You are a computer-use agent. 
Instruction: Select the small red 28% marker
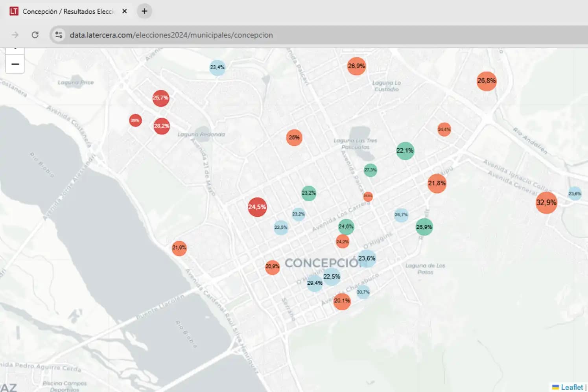pyautogui.click(x=135, y=120)
